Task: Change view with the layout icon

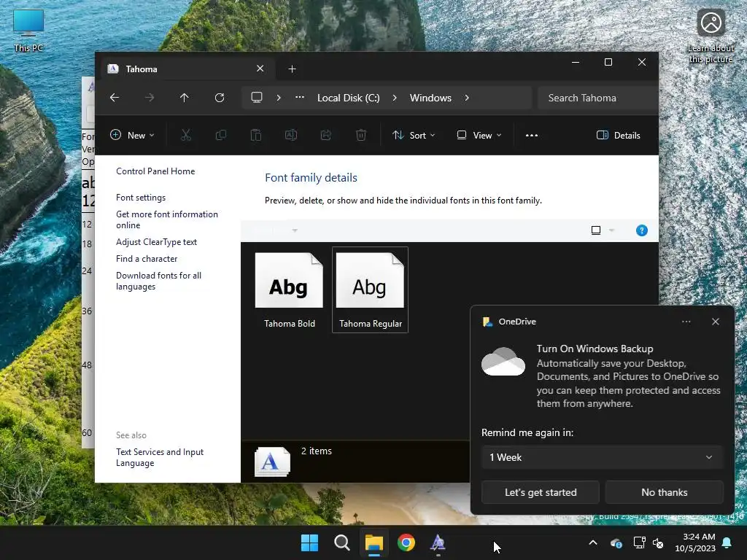Action: coord(596,230)
